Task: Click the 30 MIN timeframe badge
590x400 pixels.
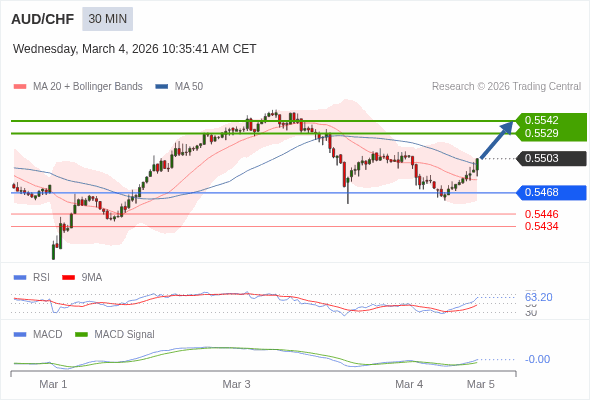Action: point(108,19)
